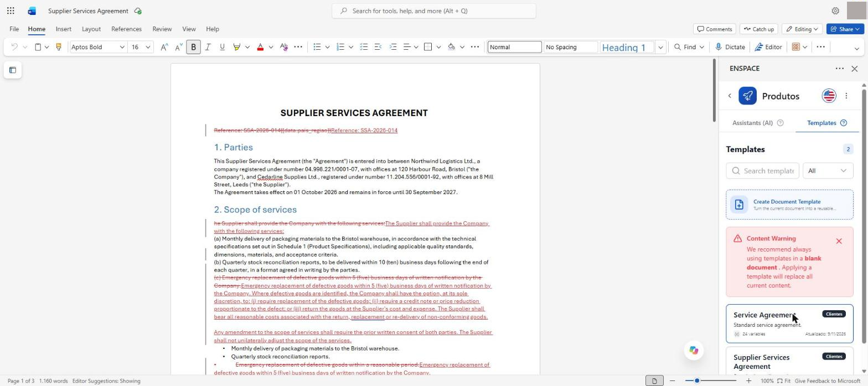
Task: Open the File menu
Action: [x=14, y=29]
